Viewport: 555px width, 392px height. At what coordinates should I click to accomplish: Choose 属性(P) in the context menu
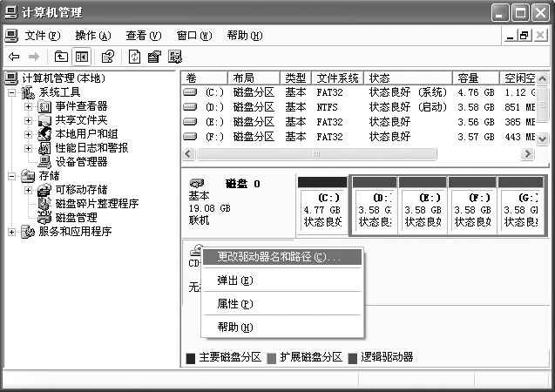coord(281,304)
